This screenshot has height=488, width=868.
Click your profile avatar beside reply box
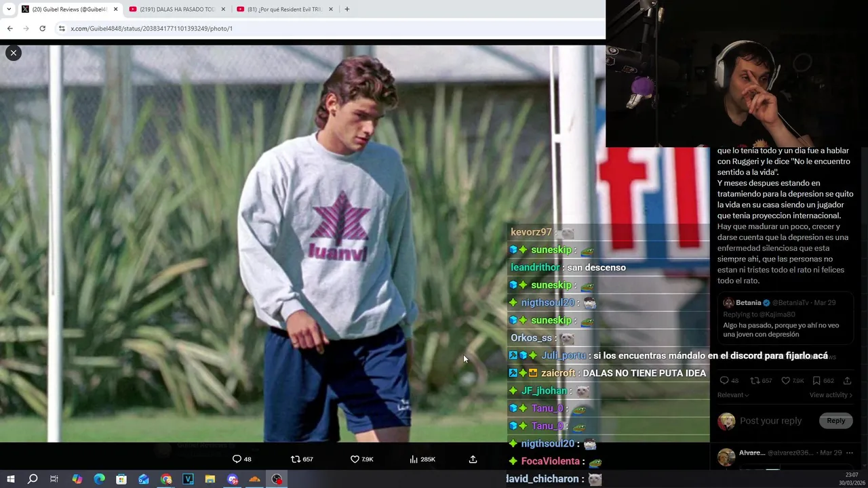pos(726,421)
